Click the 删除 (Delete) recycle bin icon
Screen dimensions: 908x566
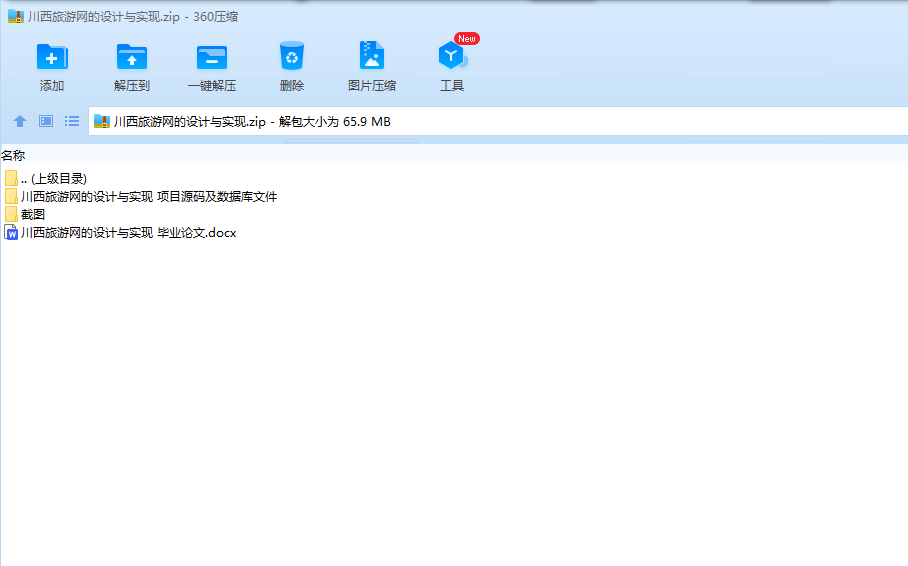tap(292, 56)
